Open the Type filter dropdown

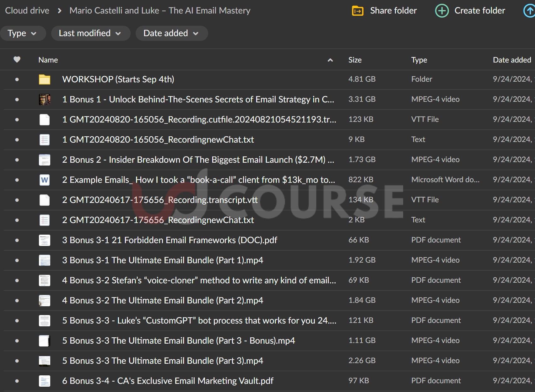(x=22, y=33)
